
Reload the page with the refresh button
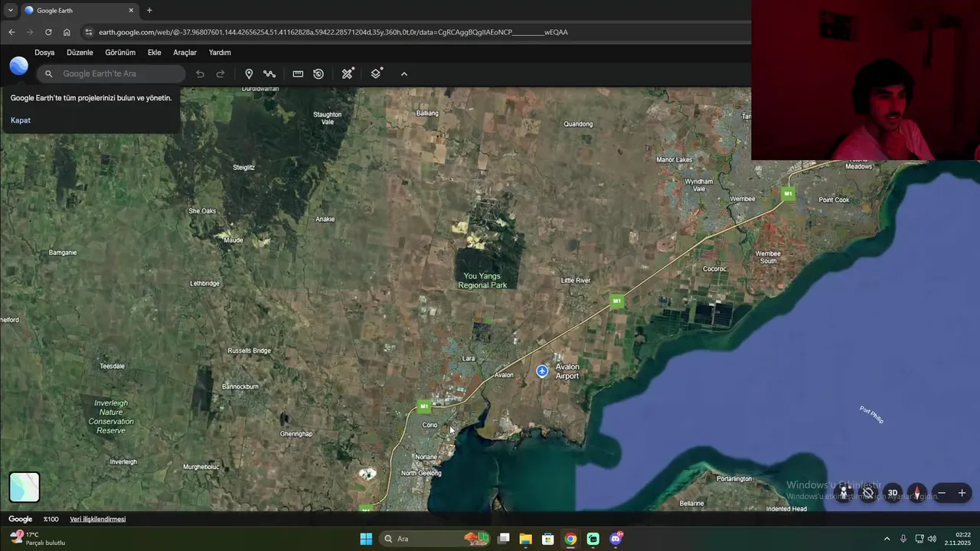click(48, 32)
